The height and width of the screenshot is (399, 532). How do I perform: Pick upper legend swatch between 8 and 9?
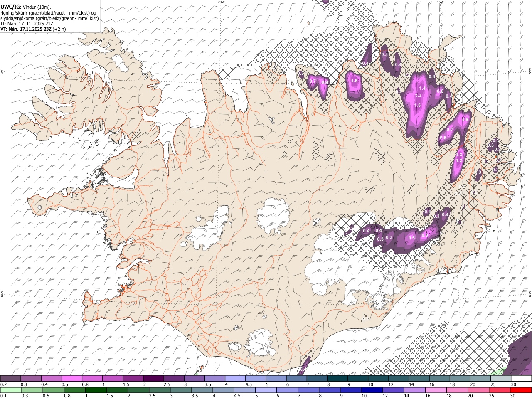tap(337, 378)
